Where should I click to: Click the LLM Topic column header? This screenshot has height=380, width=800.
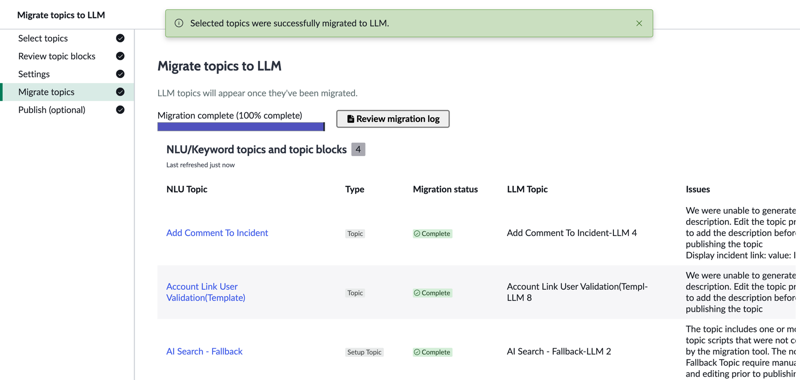527,189
